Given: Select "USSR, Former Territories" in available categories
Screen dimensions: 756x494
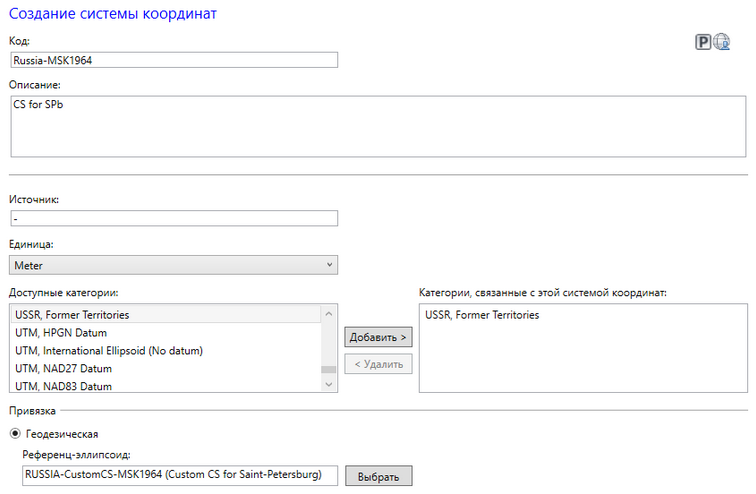Looking at the screenshot, I should [x=72, y=315].
